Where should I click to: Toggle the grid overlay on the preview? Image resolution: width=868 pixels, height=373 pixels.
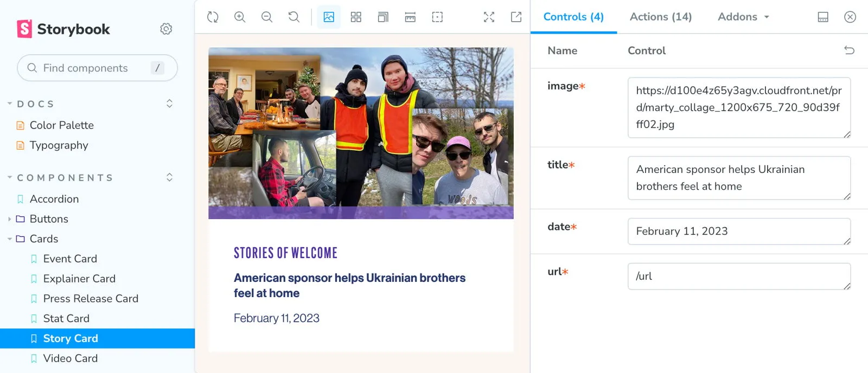[x=356, y=17]
